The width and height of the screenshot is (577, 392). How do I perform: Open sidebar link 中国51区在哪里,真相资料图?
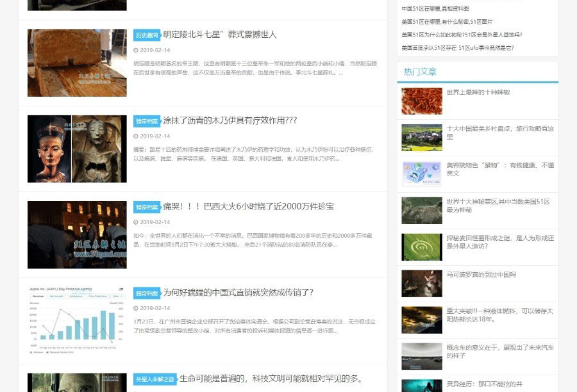435,8
